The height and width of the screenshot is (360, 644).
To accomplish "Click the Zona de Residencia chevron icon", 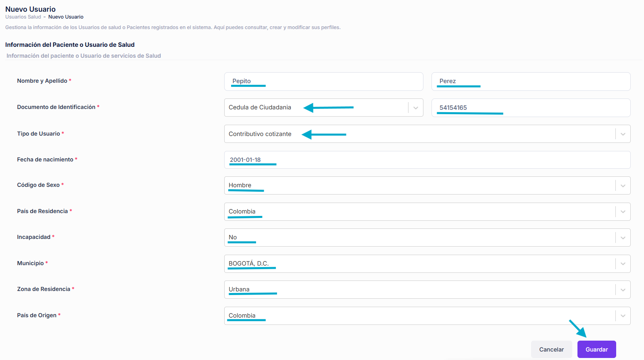I will click(623, 290).
